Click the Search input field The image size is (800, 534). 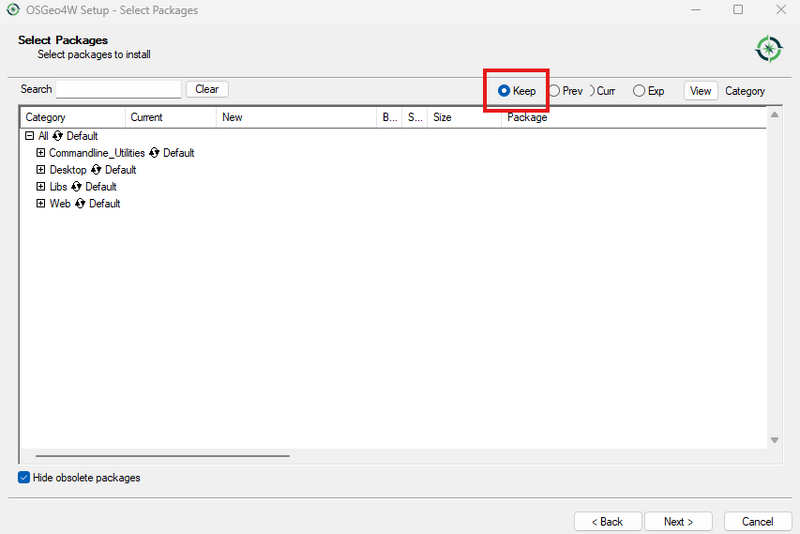pyautogui.click(x=119, y=89)
